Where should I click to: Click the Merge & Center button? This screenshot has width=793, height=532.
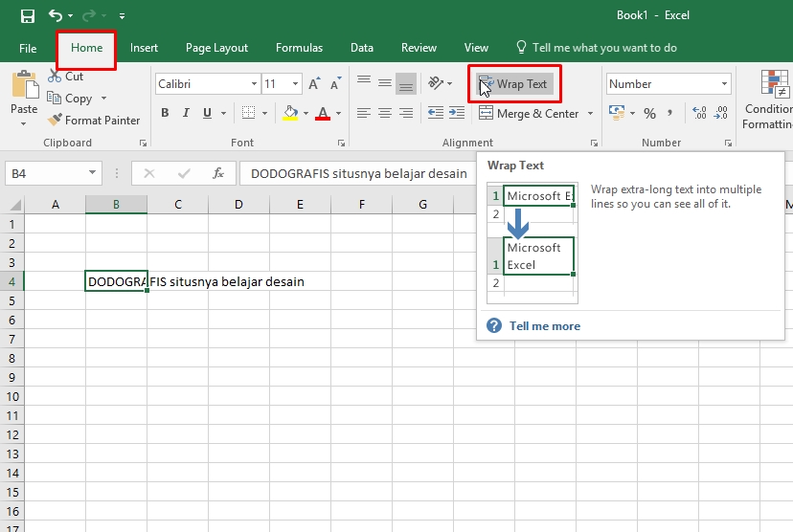(529, 113)
